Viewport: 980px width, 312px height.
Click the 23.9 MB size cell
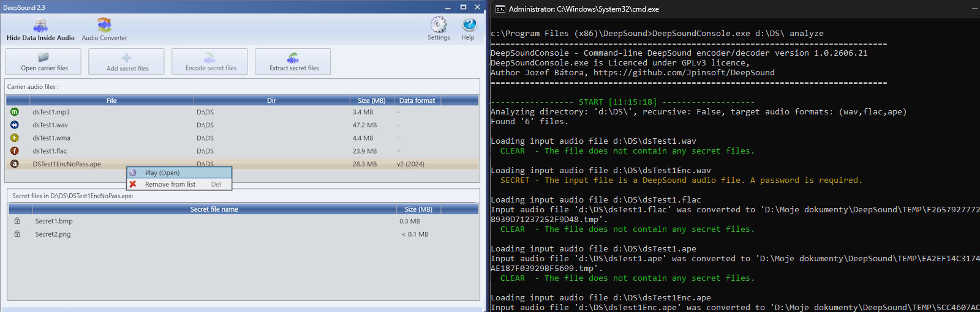coord(364,150)
